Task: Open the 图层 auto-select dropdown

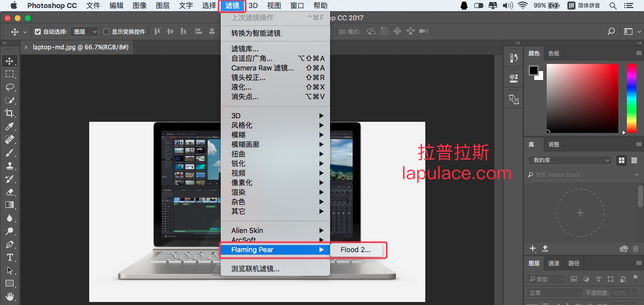Action: pyautogui.click(x=85, y=32)
